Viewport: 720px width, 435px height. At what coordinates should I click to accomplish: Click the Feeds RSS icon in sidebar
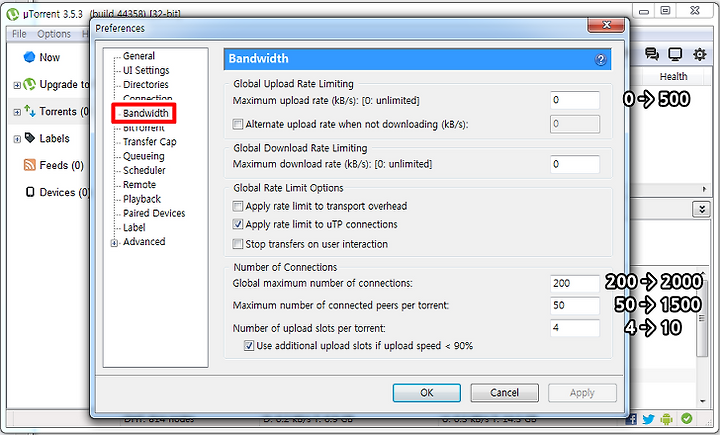[x=29, y=165]
